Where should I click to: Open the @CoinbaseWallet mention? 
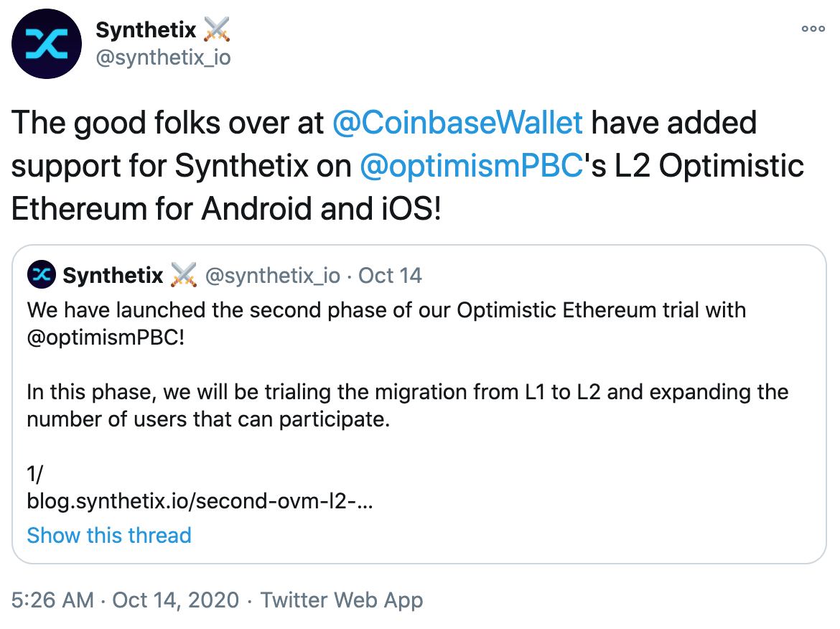pyautogui.click(x=457, y=124)
